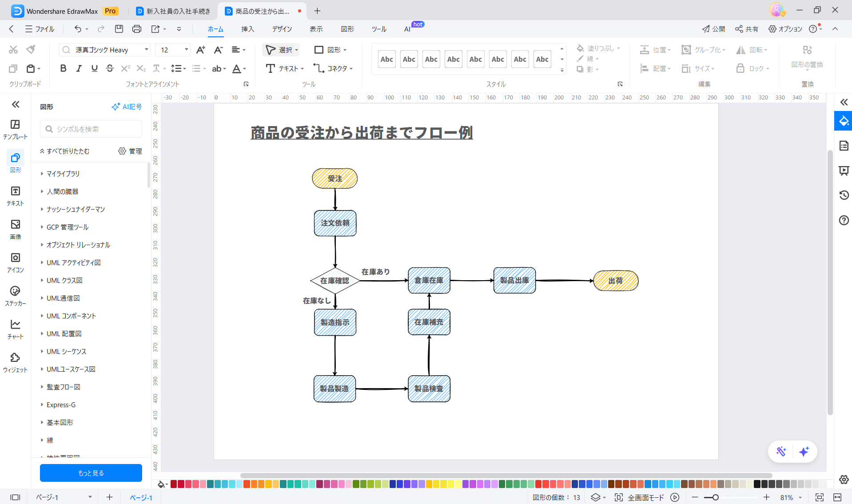The width and height of the screenshot is (852, 504).
Task: Click the zoom slider handle in the status bar
Action: (x=715, y=497)
